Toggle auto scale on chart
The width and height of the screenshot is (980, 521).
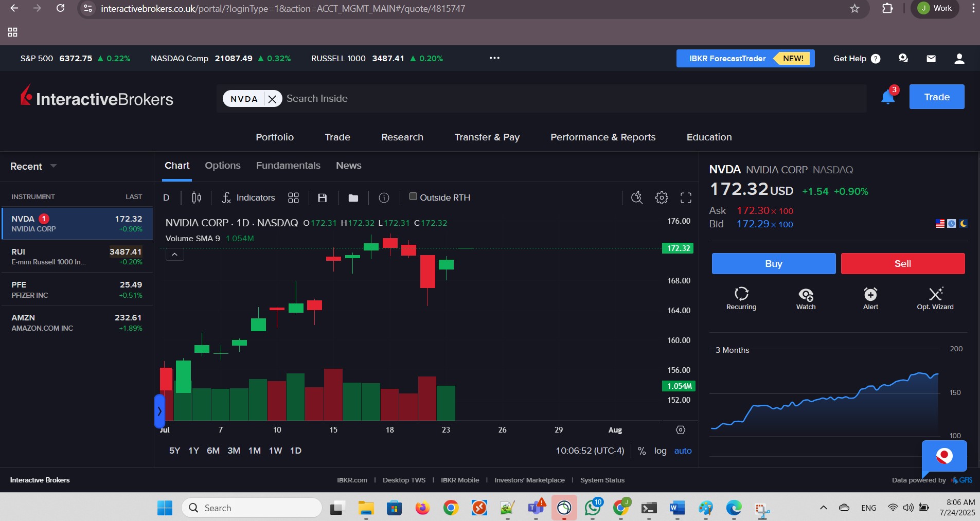pyautogui.click(x=683, y=451)
